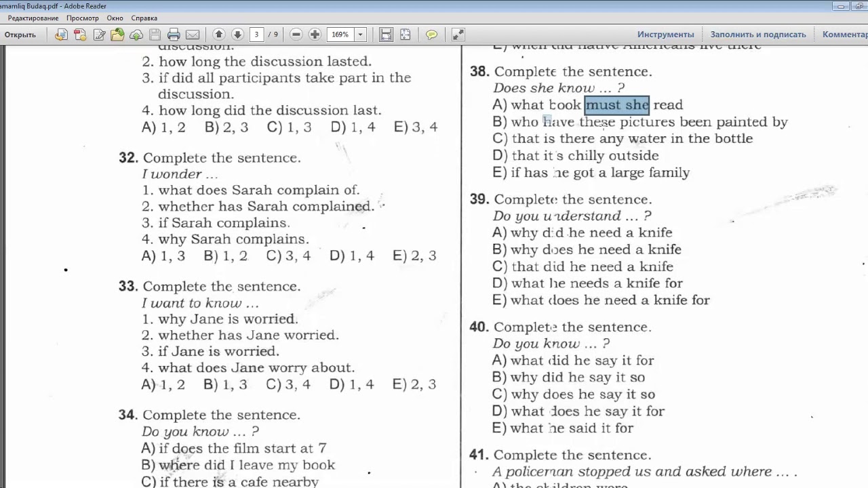Screen dimensions: 868x488
Task: Open the Заполнить и подписать panel
Action: [x=758, y=35]
